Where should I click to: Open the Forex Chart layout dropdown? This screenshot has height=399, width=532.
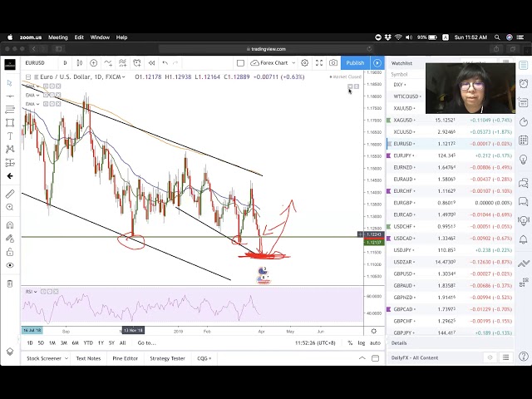(x=274, y=63)
